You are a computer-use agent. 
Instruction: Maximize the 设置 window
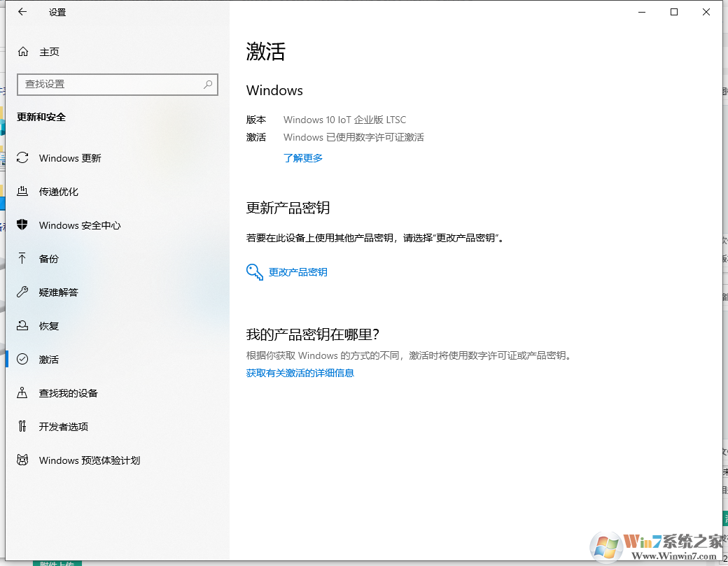(674, 12)
